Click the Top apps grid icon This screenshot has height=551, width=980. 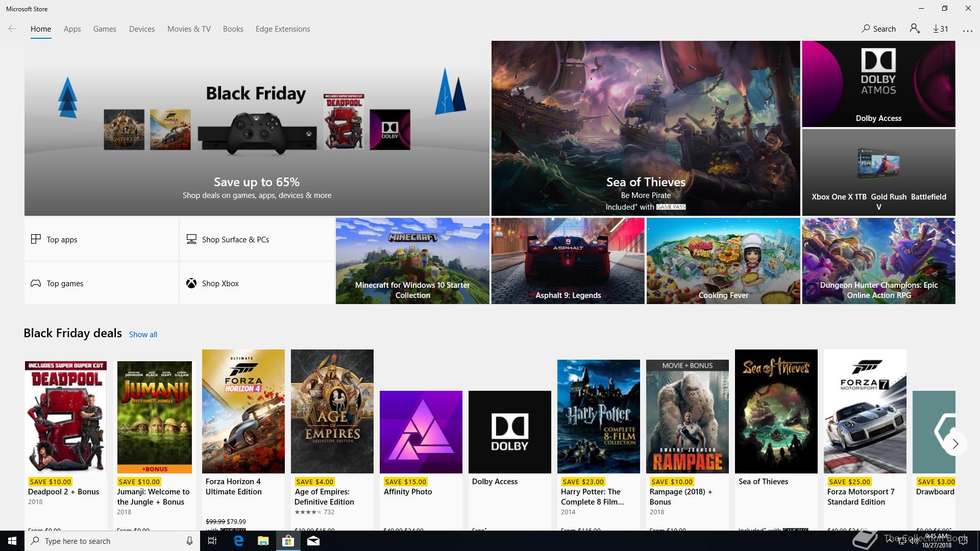(36, 239)
